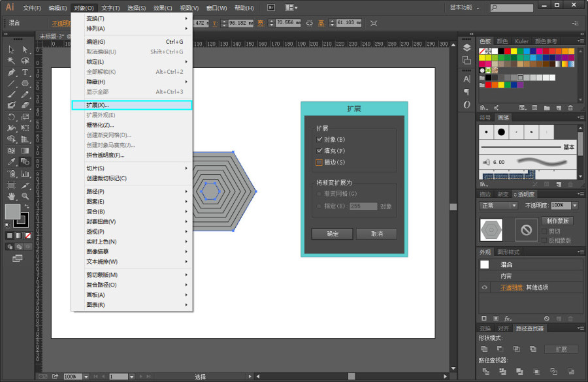
Task: Select the Lasso tool
Action: coord(25,61)
